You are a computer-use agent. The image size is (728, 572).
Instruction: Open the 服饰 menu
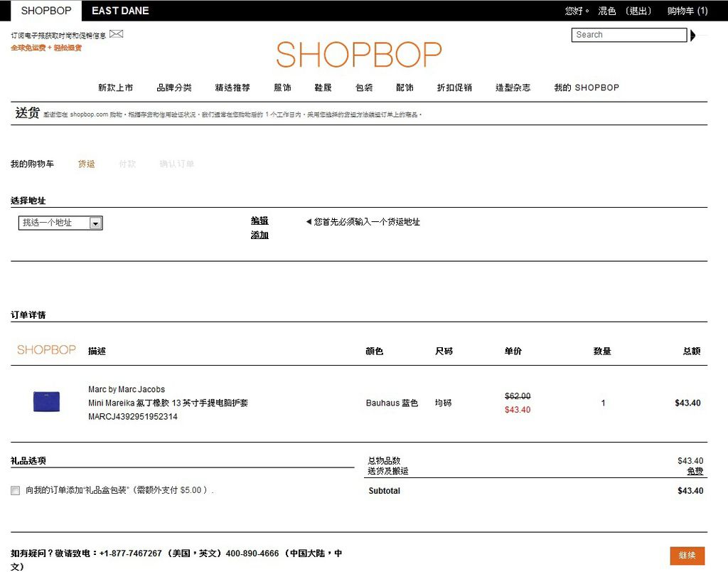pos(282,88)
